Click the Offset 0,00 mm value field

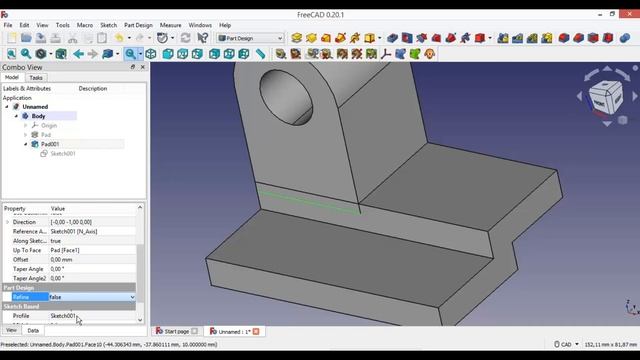tap(93, 260)
